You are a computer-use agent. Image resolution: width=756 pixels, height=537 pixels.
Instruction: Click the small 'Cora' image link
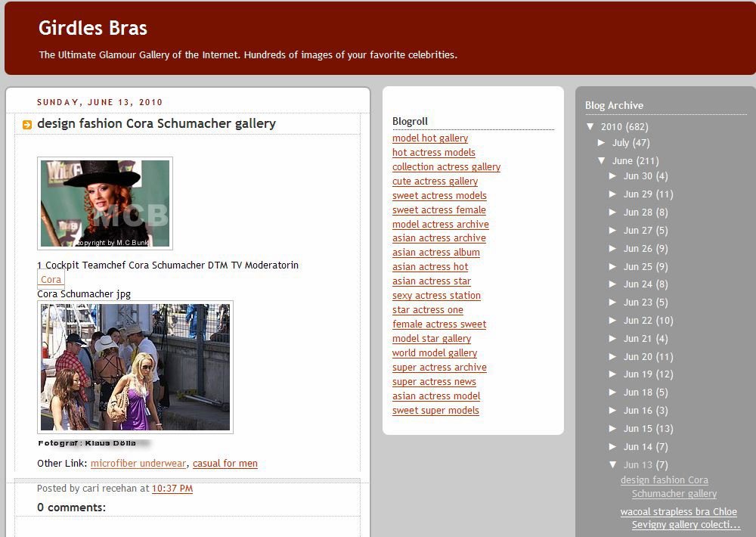click(x=51, y=280)
